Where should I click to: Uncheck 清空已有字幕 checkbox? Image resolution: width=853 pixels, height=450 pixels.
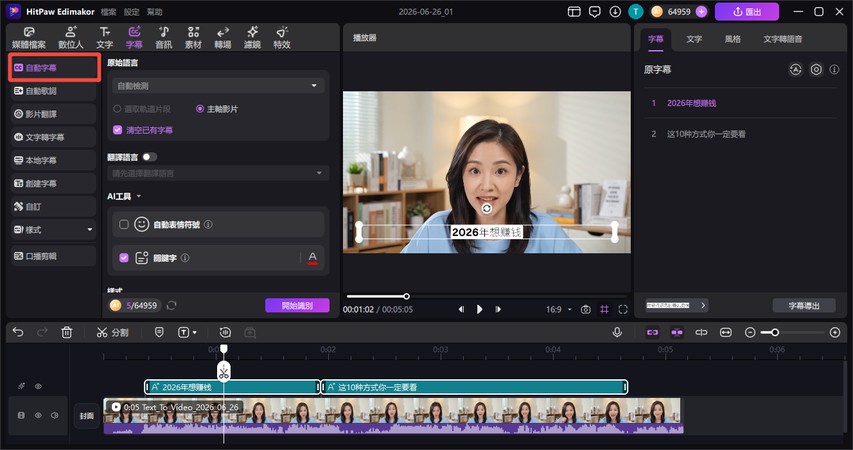[x=118, y=130]
